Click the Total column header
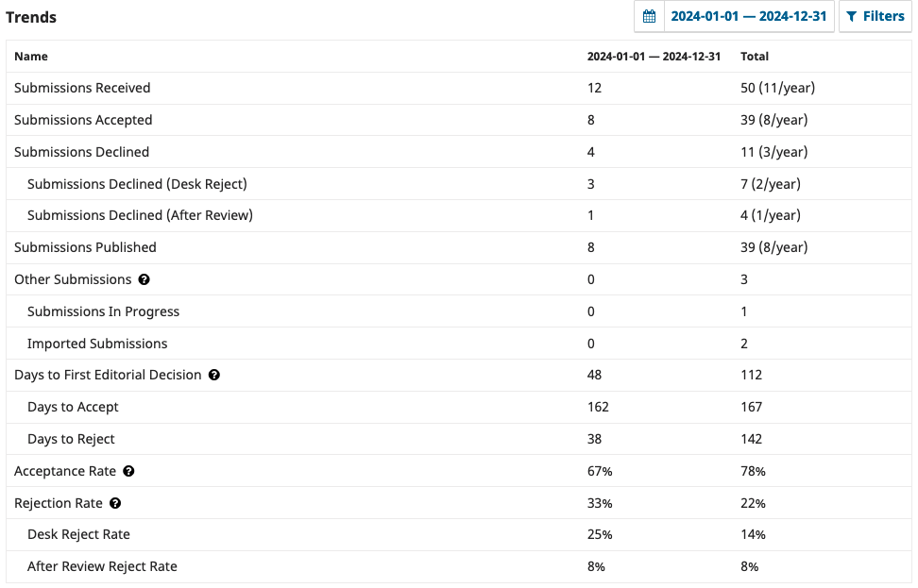This screenshot has width=918, height=588. [755, 57]
